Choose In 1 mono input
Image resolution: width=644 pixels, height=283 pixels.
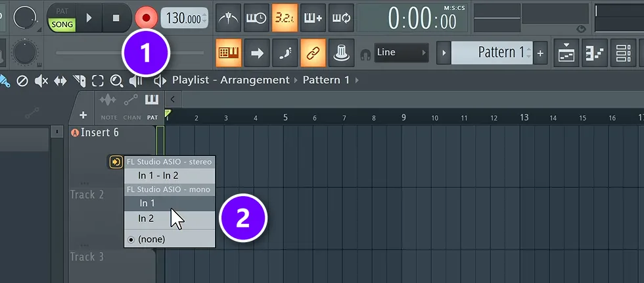[170, 203]
